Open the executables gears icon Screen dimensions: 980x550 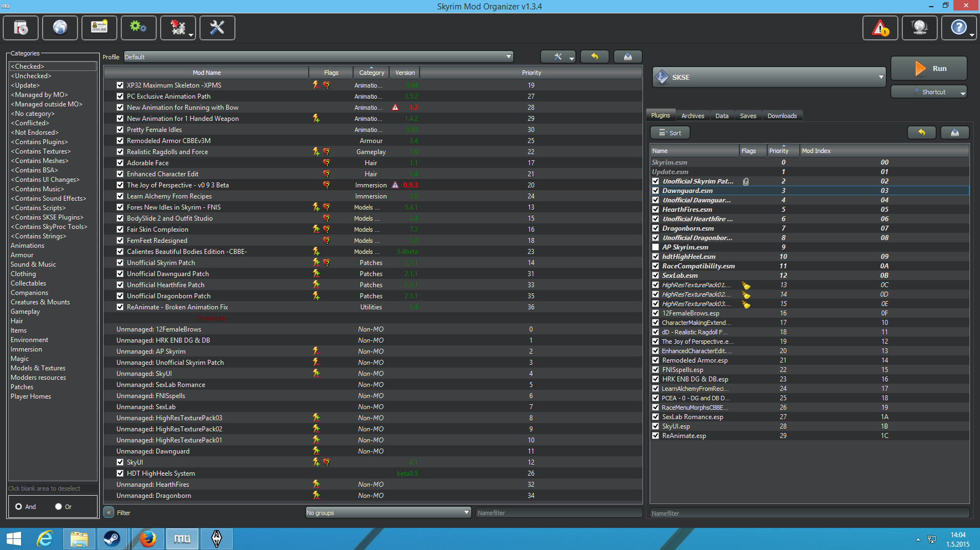(138, 28)
